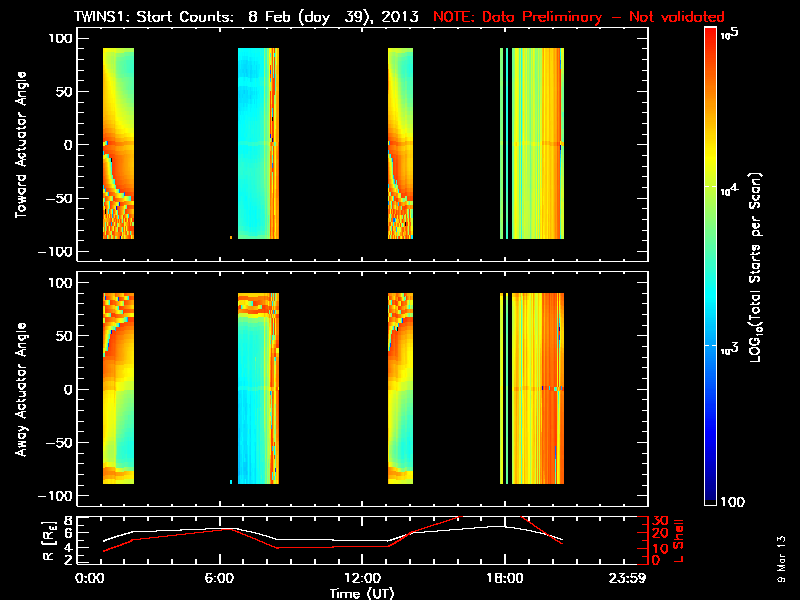Click the 'TWINS1: Start Counts' plot title
Screen dimensions: 800x600
pyautogui.click(x=154, y=16)
